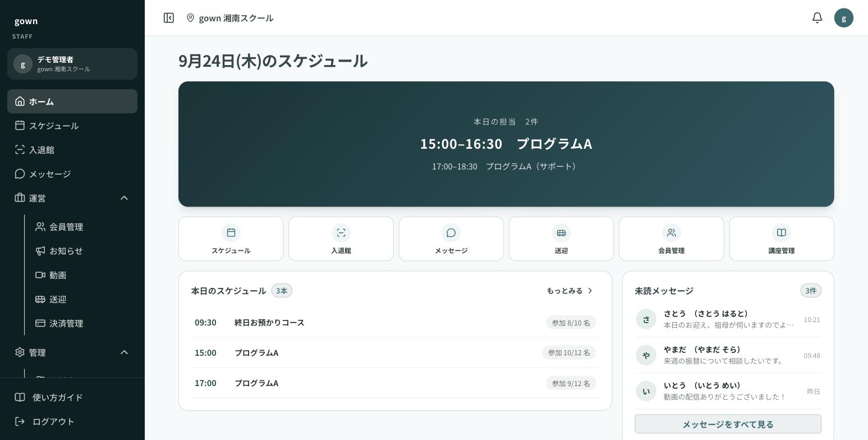Open the message from やまだ そら
Viewport: 868px width, 440px height.
pos(728,355)
